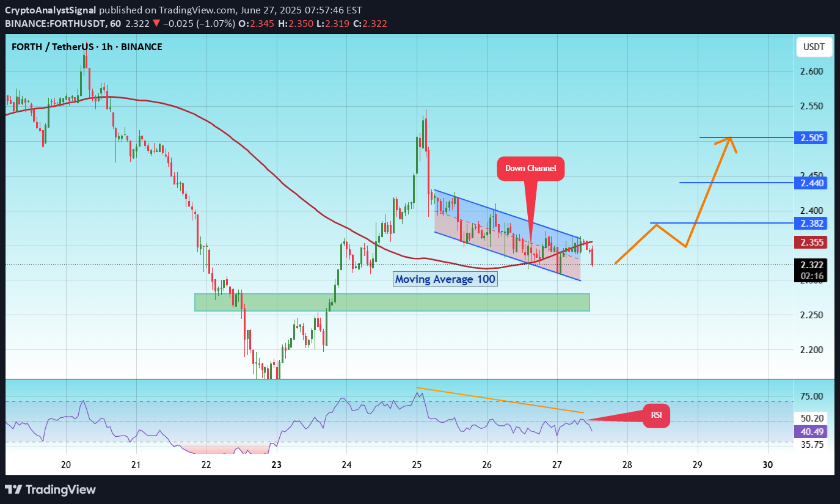Click bold date 30 on the time axis

point(768,464)
